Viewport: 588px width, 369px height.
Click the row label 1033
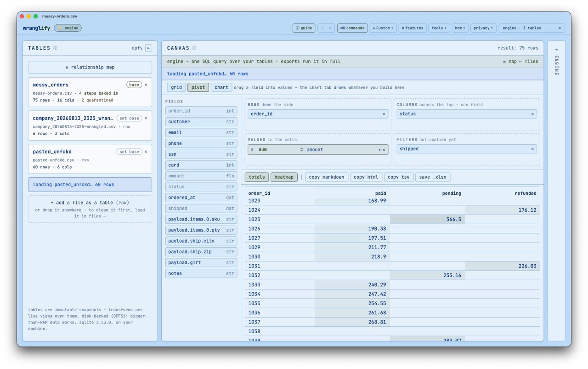tap(254, 285)
